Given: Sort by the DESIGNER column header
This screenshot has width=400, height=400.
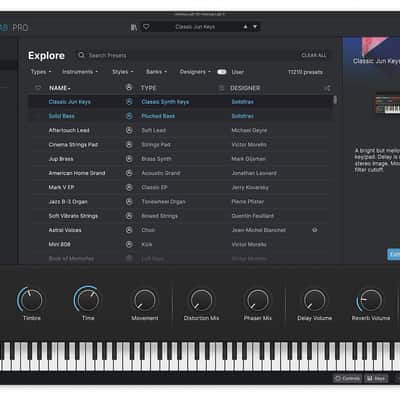Looking at the screenshot, I should point(245,88).
